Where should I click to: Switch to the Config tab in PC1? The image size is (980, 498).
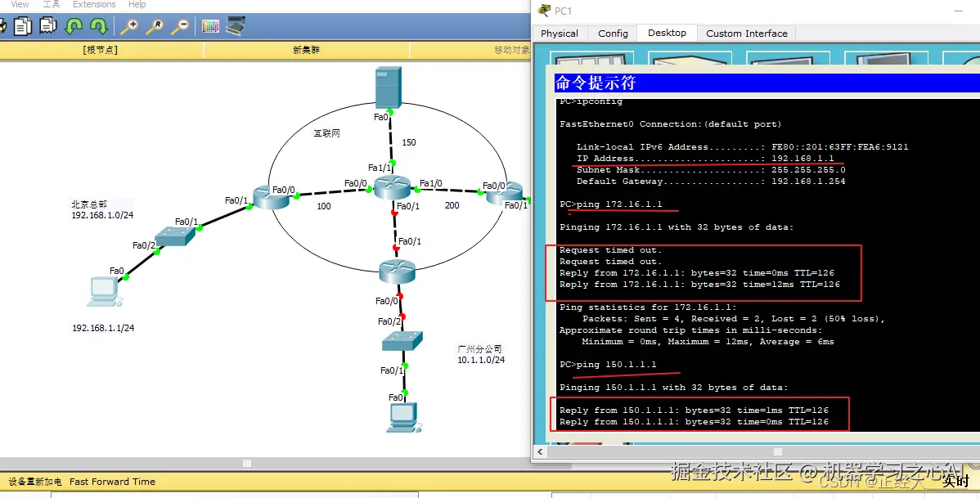(x=613, y=33)
